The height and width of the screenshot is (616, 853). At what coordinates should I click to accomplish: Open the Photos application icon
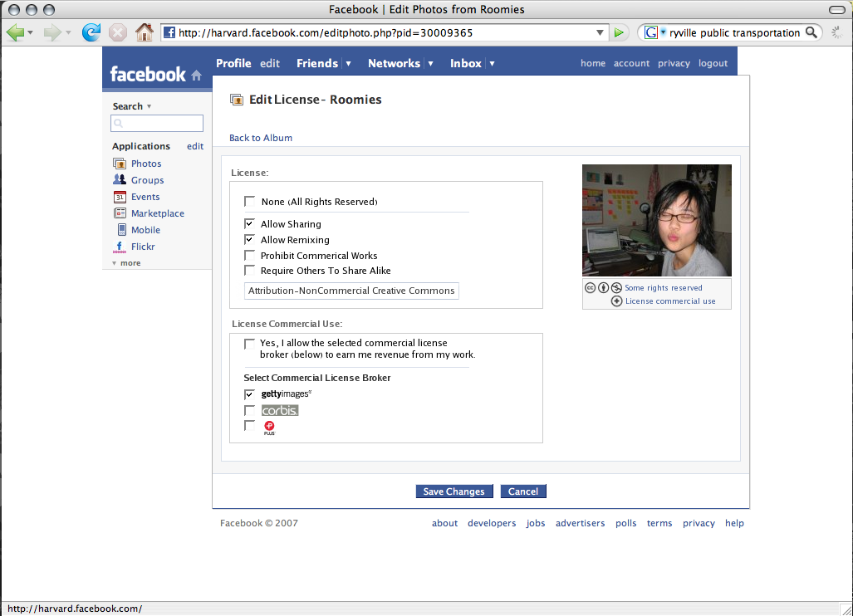119,163
